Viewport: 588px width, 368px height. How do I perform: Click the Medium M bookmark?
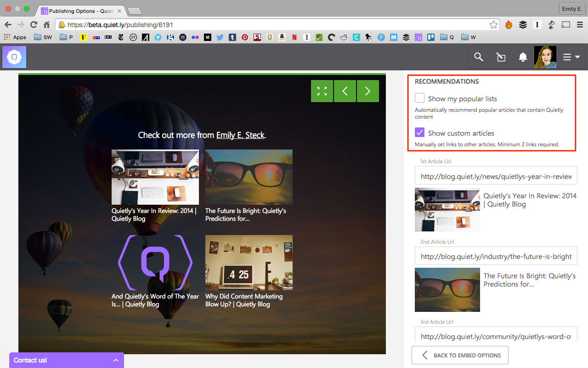click(208, 37)
